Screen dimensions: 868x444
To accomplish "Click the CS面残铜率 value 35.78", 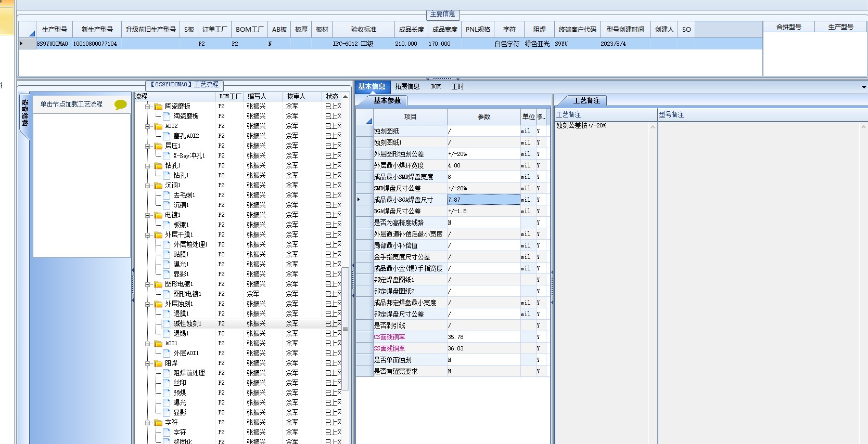I will (x=483, y=337).
